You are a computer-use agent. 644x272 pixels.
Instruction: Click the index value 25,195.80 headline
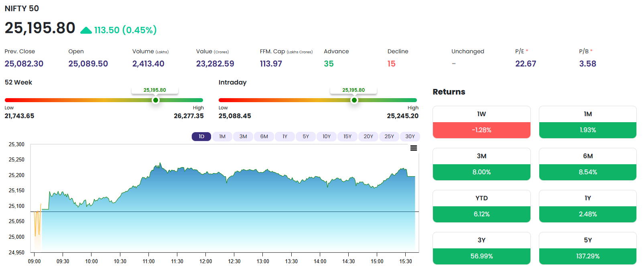click(40, 28)
